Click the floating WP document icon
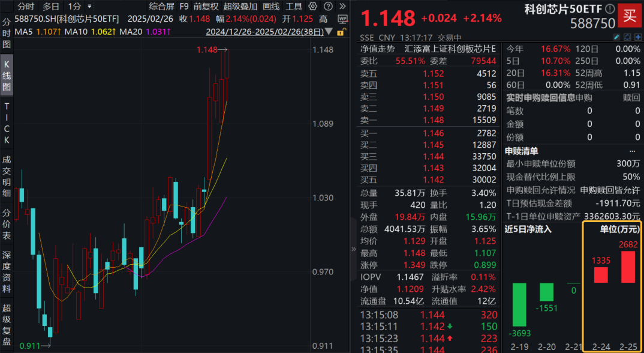Image resolution: width=644 pixels, height=353 pixels. click(x=342, y=19)
